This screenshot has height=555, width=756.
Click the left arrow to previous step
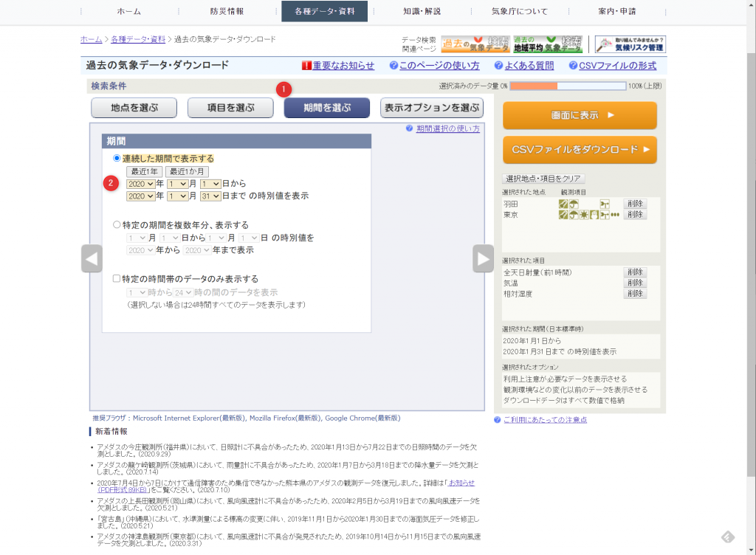92,258
